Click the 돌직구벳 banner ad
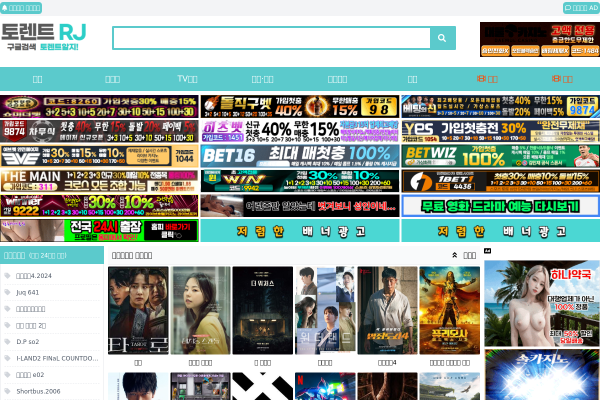The width and height of the screenshot is (600, 400). point(300,106)
